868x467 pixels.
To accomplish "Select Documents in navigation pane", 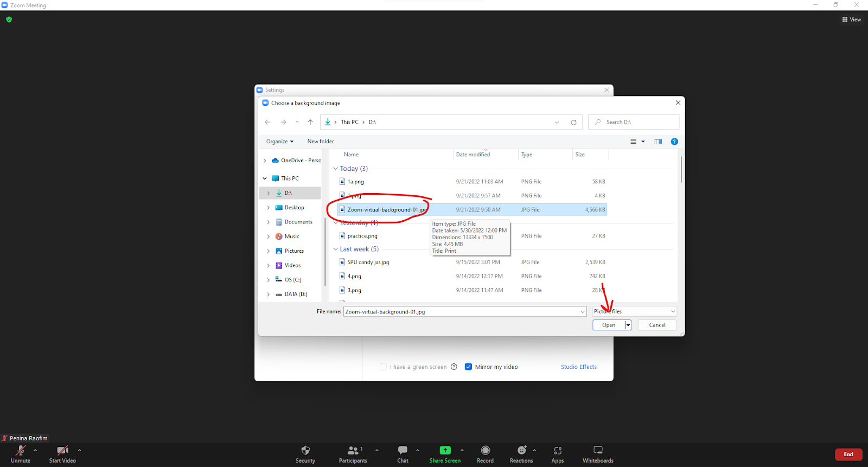I will tap(293, 222).
